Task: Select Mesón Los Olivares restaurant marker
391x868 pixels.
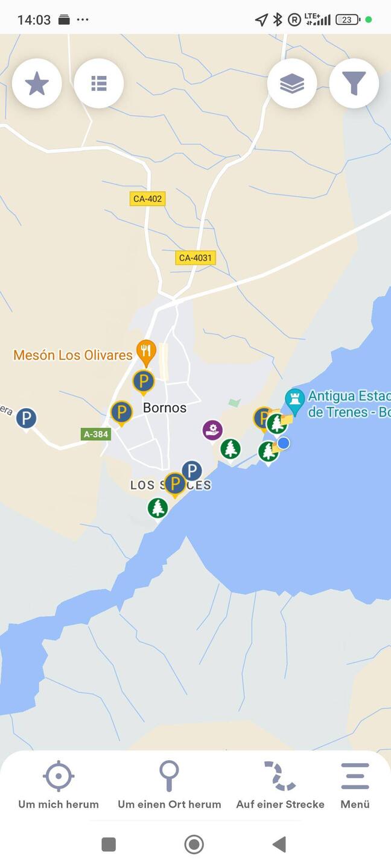Action: coord(146,353)
